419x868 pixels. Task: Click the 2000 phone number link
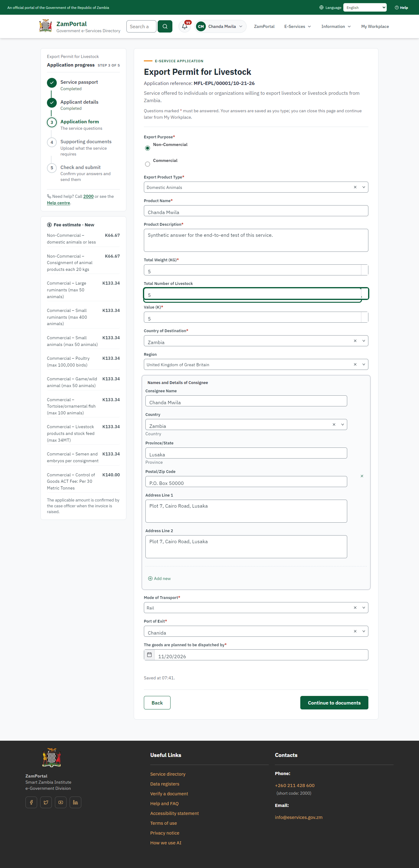(x=88, y=196)
